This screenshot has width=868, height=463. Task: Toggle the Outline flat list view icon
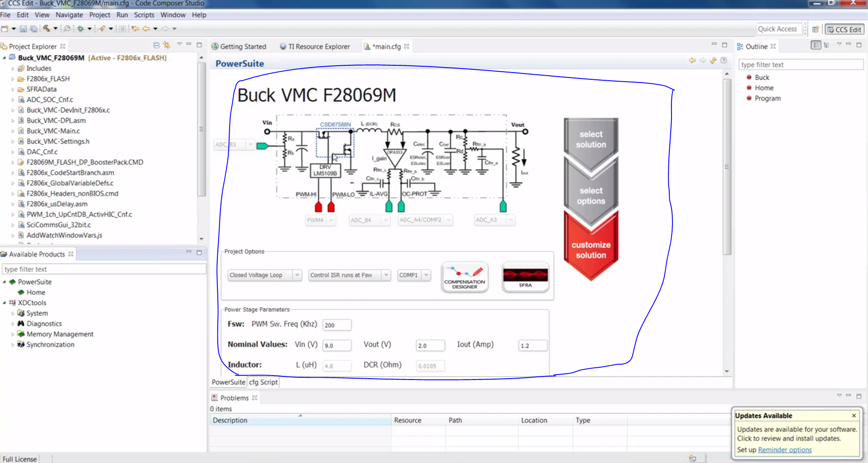816,45
